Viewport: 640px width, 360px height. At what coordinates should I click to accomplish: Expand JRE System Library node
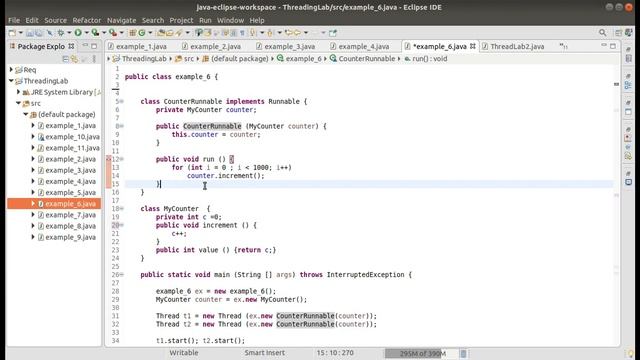18,92
